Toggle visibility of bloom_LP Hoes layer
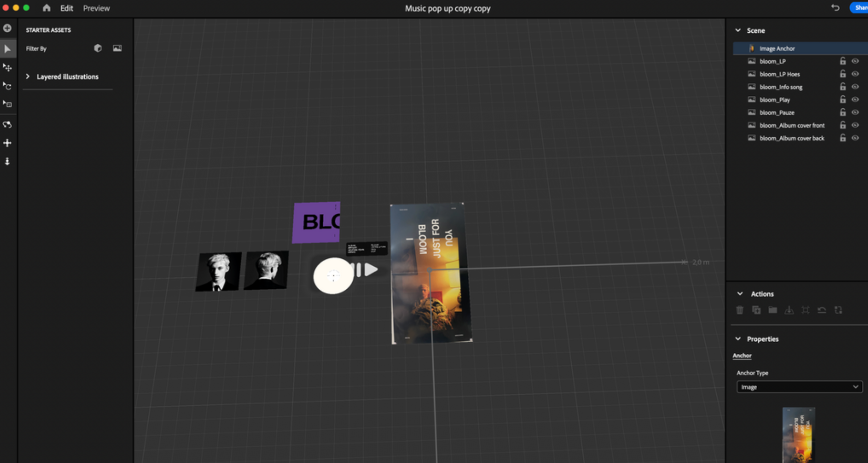The image size is (868, 463). click(855, 74)
